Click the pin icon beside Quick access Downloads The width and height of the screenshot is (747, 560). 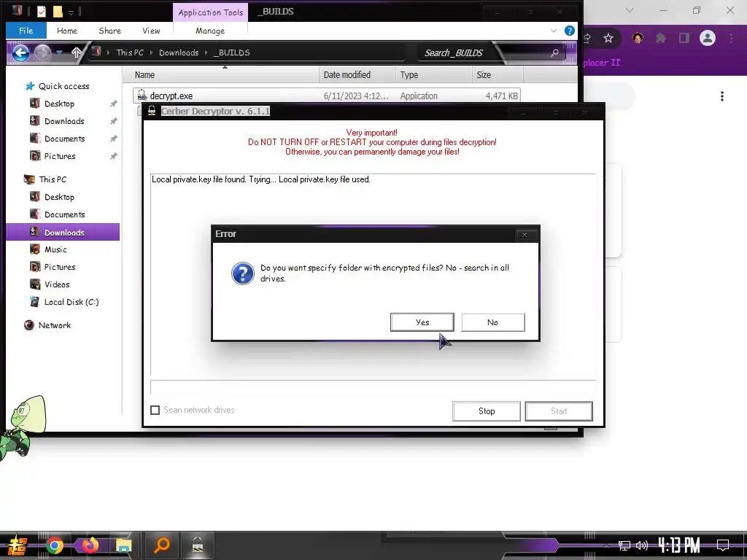(113, 122)
